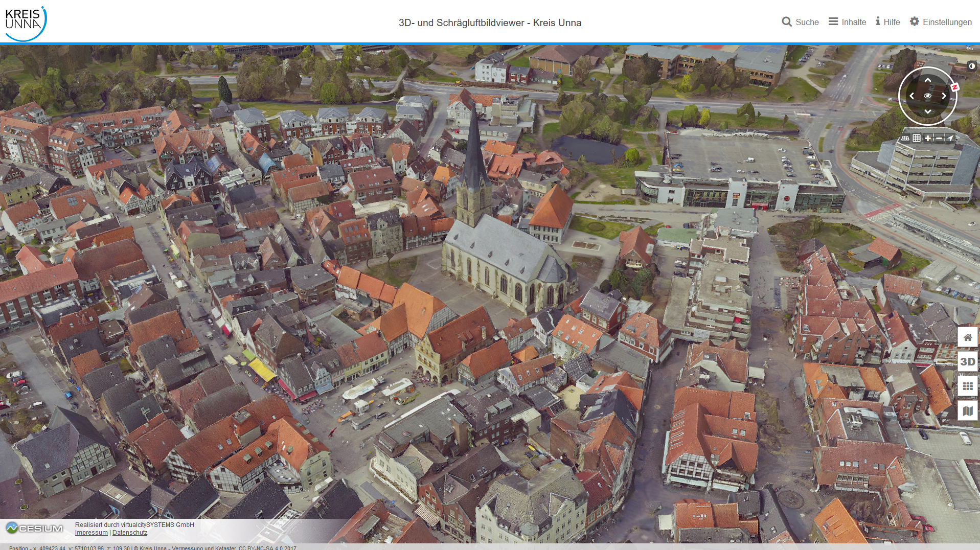Pan right using the compass right chevron

click(x=944, y=96)
